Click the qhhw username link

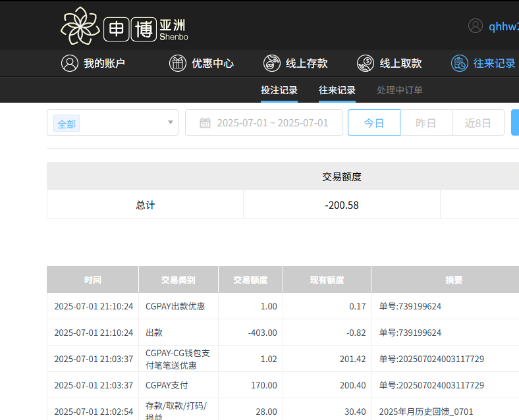pos(503,26)
